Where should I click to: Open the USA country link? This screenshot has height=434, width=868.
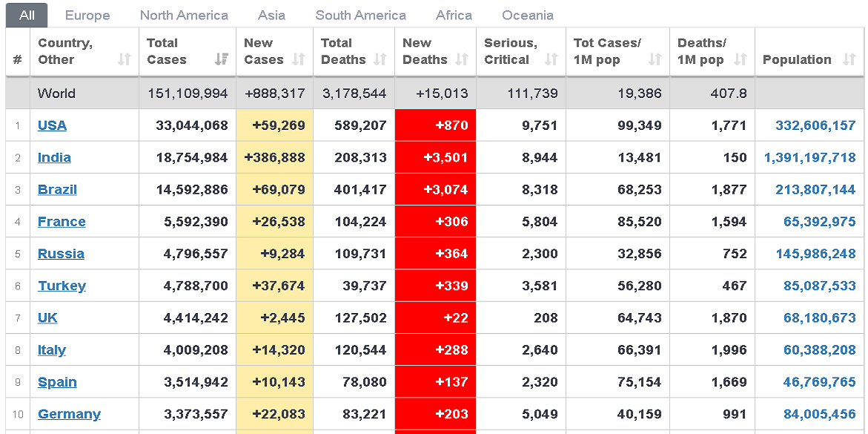click(52, 125)
